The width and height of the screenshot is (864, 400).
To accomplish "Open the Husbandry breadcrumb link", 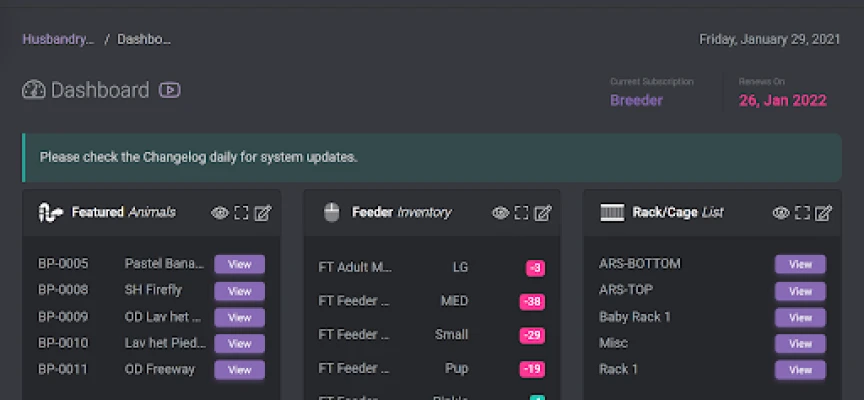I will tap(58, 40).
